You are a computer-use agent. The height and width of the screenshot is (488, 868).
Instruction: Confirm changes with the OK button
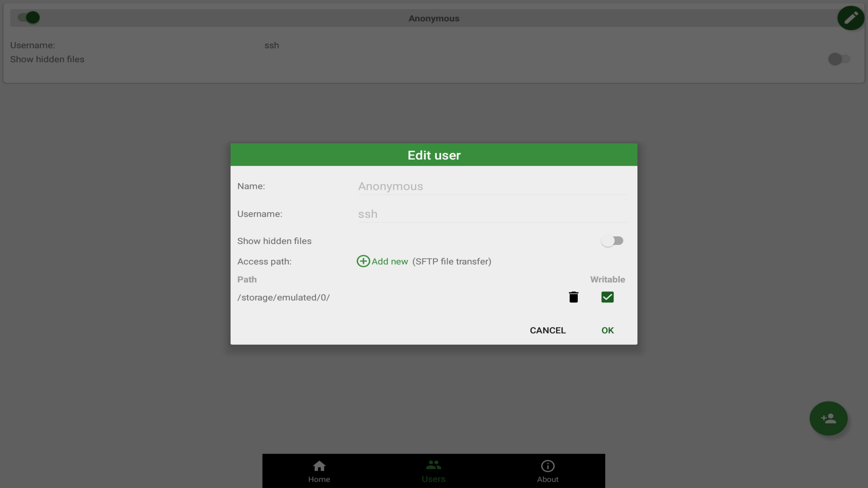click(607, 330)
